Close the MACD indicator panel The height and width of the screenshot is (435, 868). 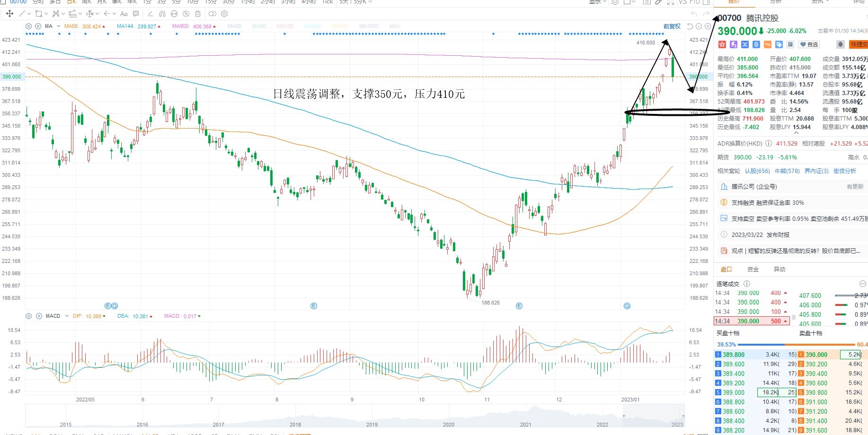[38, 316]
